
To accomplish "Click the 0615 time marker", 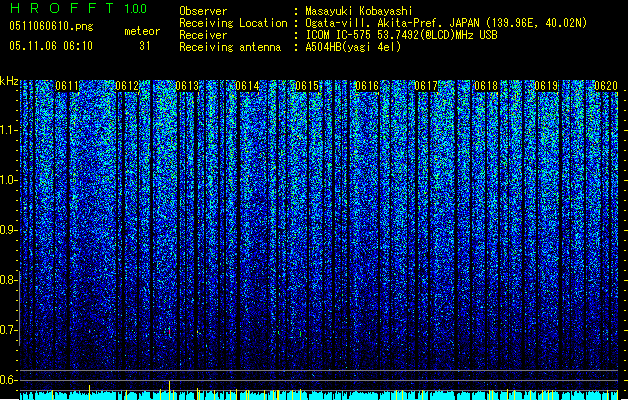I will (x=307, y=86).
